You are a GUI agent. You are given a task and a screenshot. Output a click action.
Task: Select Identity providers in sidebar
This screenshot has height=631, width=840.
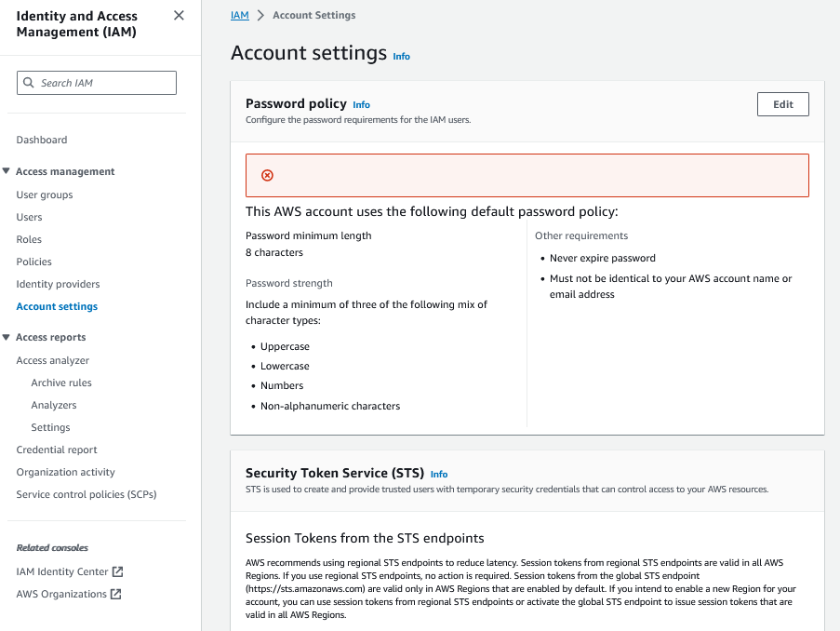click(58, 284)
